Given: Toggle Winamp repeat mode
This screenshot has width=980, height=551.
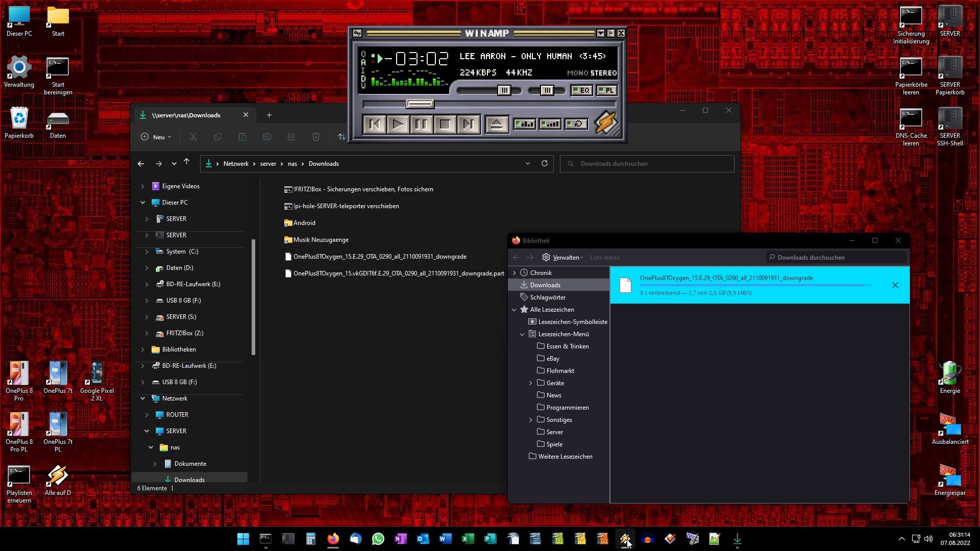Looking at the screenshot, I should pyautogui.click(x=576, y=124).
